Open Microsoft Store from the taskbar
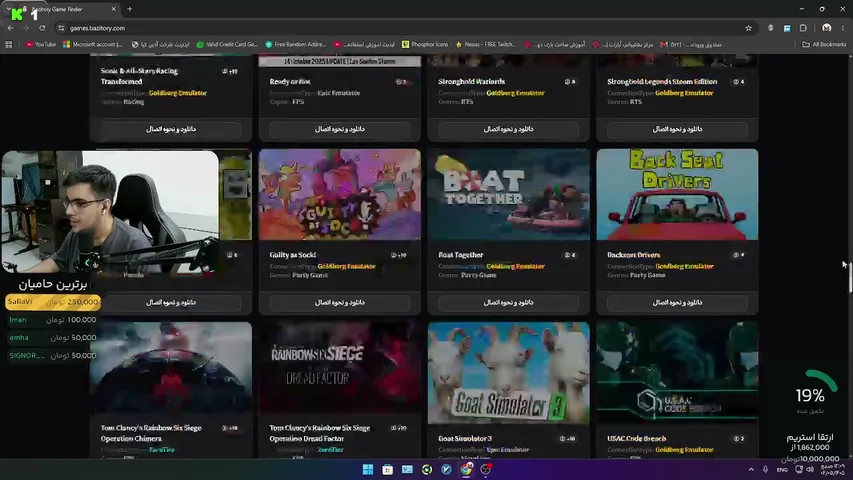Image resolution: width=853 pixels, height=480 pixels. [x=387, y=470]
